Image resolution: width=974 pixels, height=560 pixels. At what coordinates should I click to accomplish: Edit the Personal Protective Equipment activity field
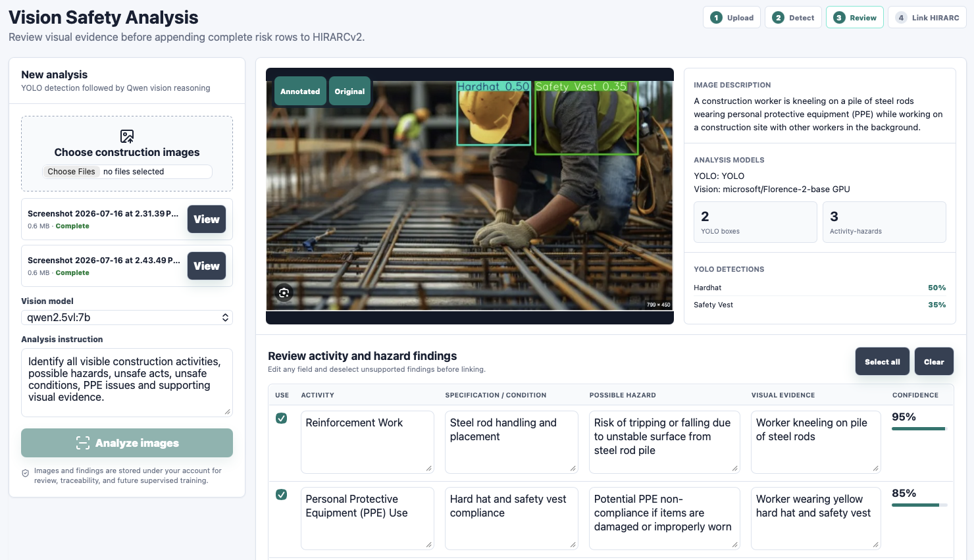point(367,519)
